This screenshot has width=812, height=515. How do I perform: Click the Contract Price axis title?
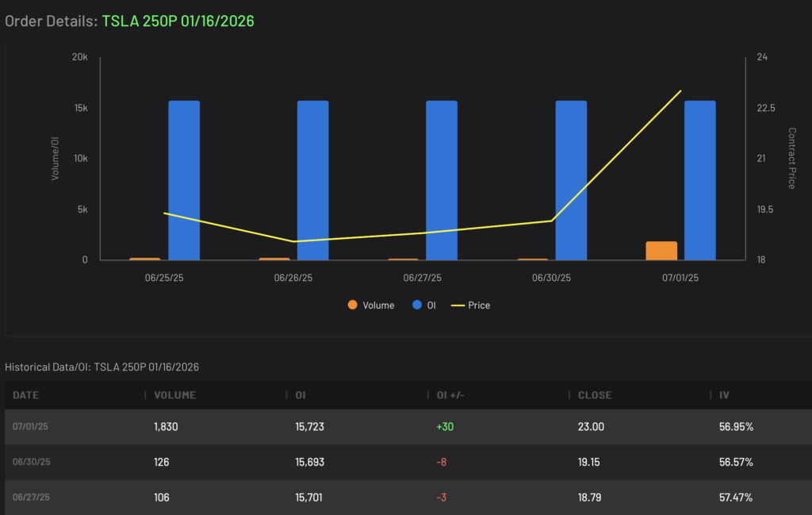(x=791, y=158)
